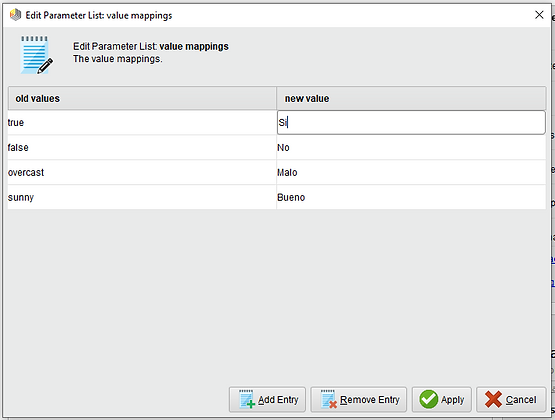Select the 'Malo' new value cell
Screen dimensions: 555x420
[x=411, y=172]
